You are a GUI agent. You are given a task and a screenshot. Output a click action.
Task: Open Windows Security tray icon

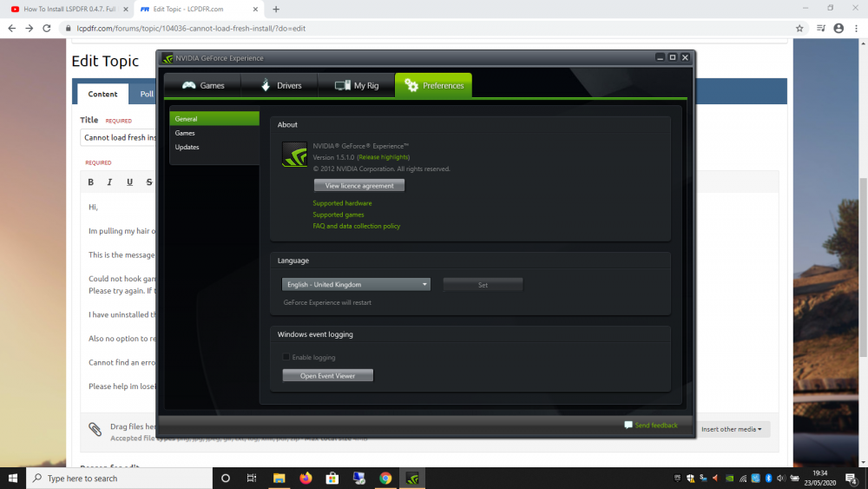690,478
